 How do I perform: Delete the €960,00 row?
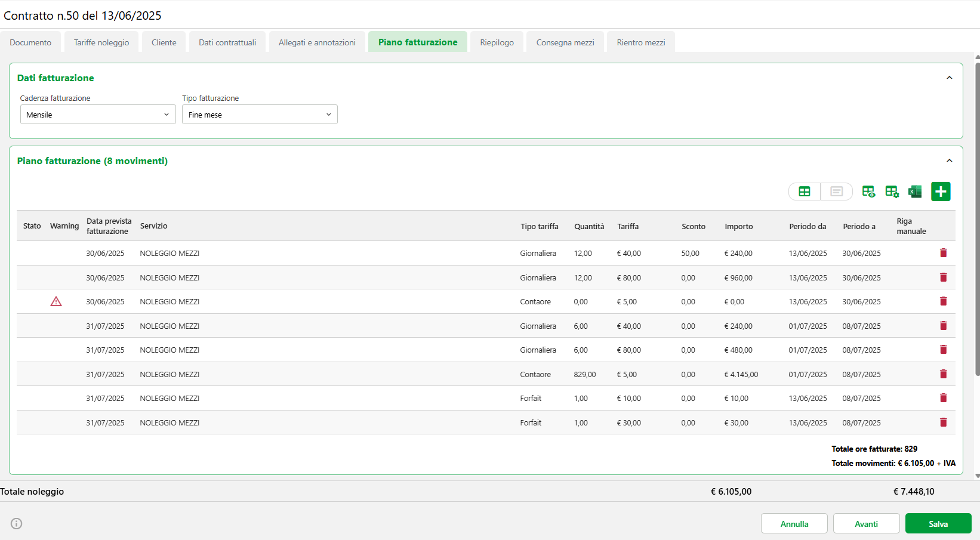click(944, 277)
